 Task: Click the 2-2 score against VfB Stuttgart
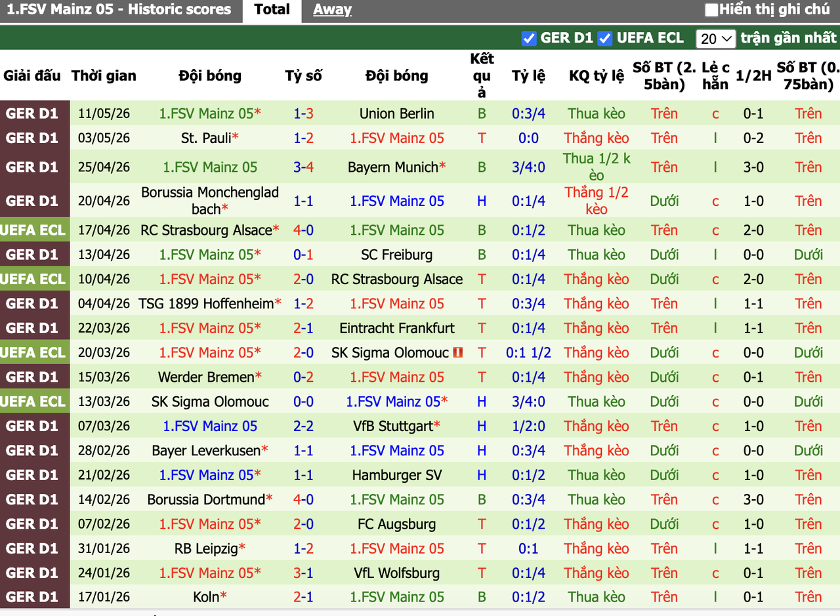303,426
